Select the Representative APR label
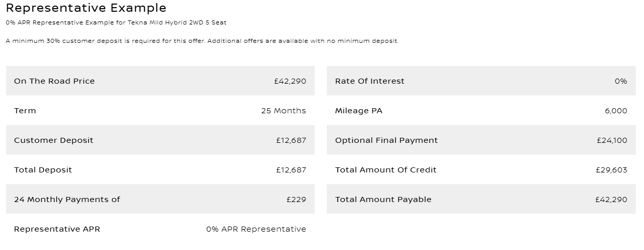The image size is (644, 250). (57, 229)
